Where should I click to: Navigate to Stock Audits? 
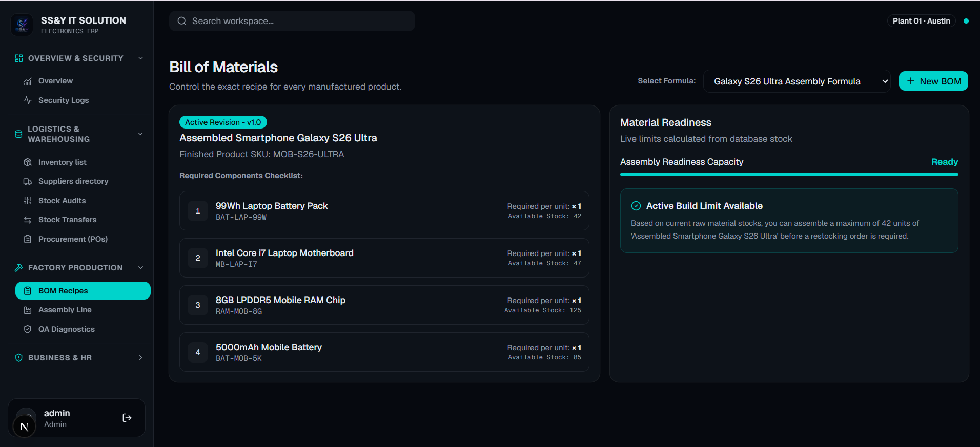pos(83,201)
